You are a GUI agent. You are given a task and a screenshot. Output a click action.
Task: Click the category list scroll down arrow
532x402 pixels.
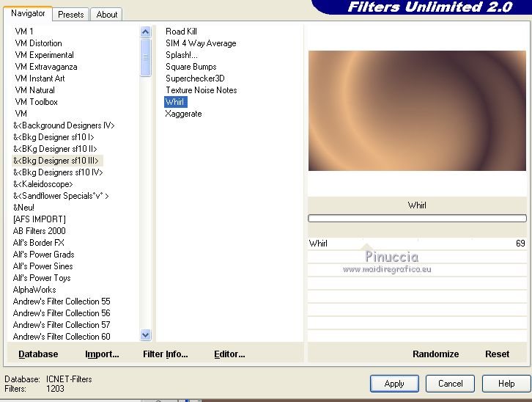click(x=146, y=335)
